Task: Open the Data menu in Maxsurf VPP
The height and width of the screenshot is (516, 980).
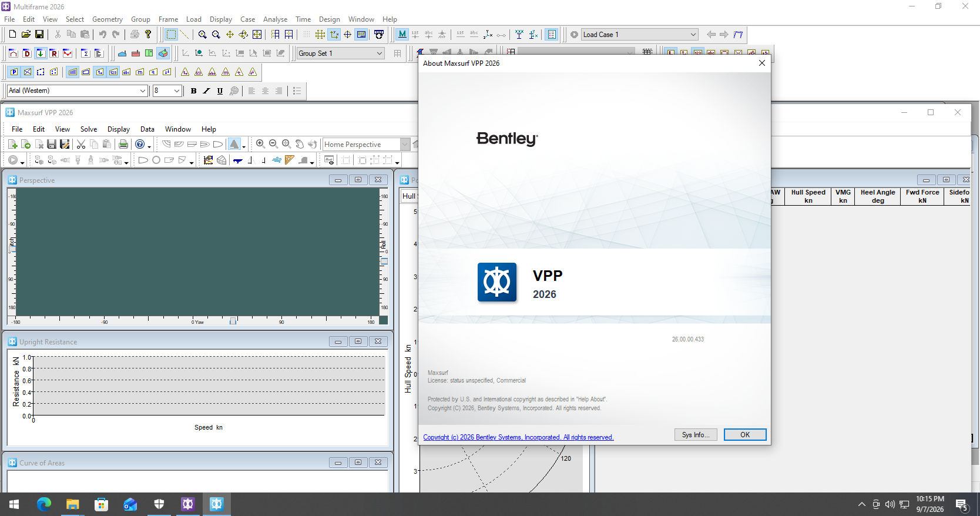Action: tap(147, 129)
